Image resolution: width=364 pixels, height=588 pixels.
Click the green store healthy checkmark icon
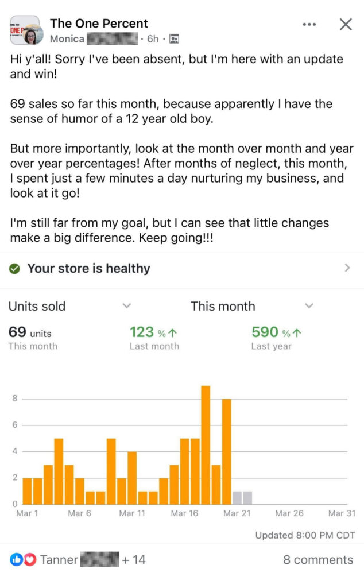15,269
